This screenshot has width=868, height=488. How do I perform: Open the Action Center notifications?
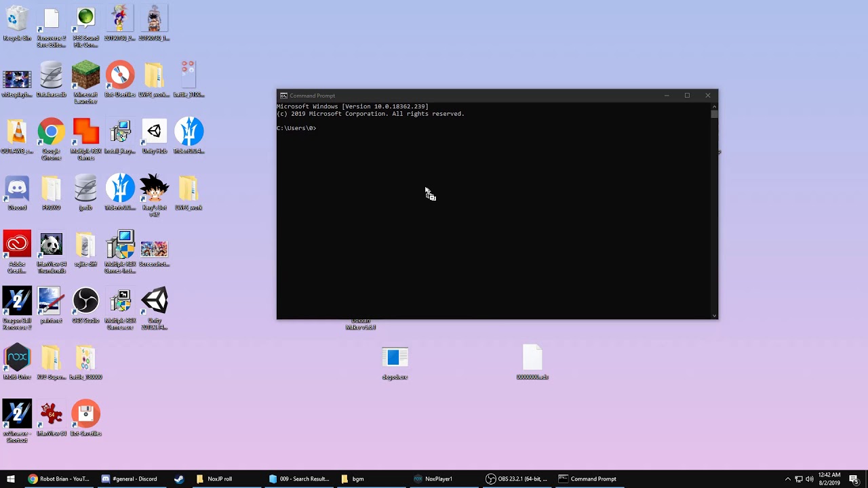854,479
